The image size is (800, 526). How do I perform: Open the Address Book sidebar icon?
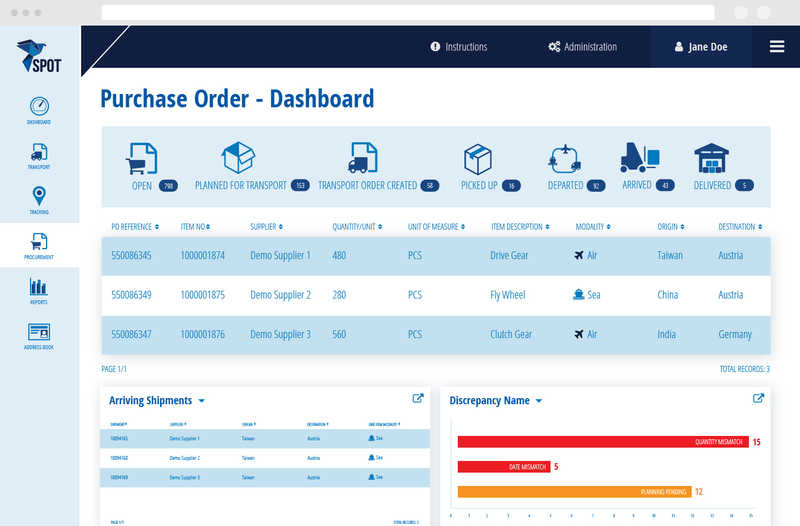pos(39,333)
